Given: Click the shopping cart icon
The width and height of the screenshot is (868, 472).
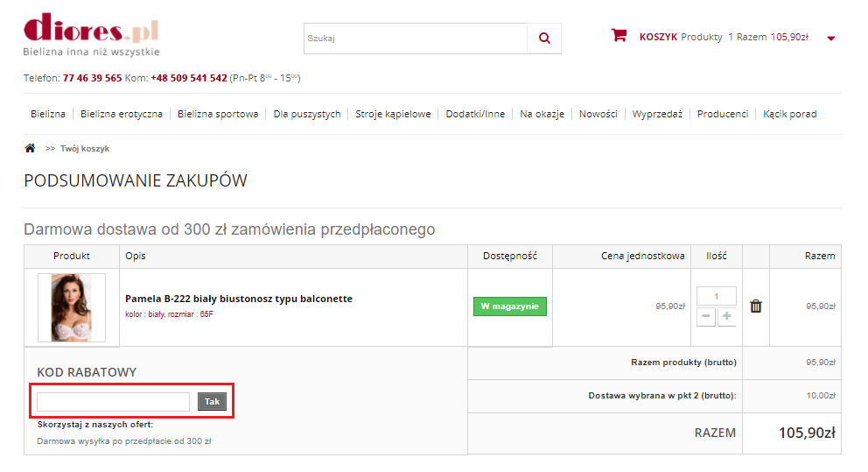Looking at the screenshot, I should point(619,36).
